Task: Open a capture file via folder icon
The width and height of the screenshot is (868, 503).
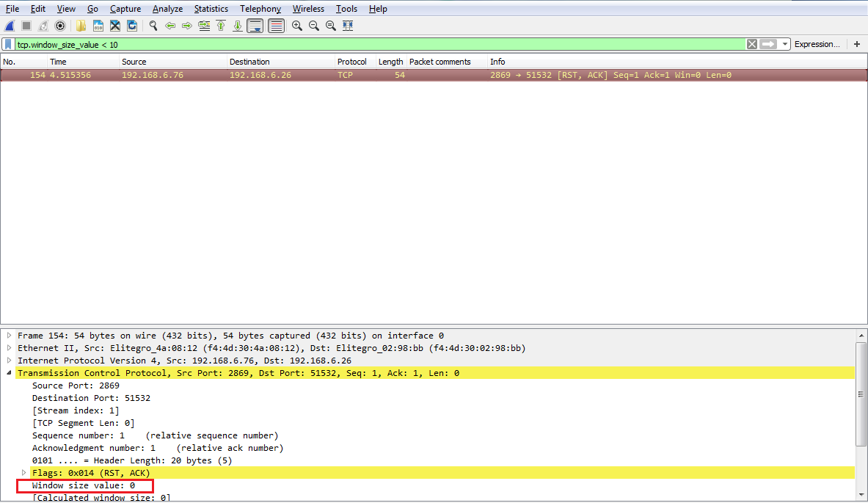Action: point(81,26)
